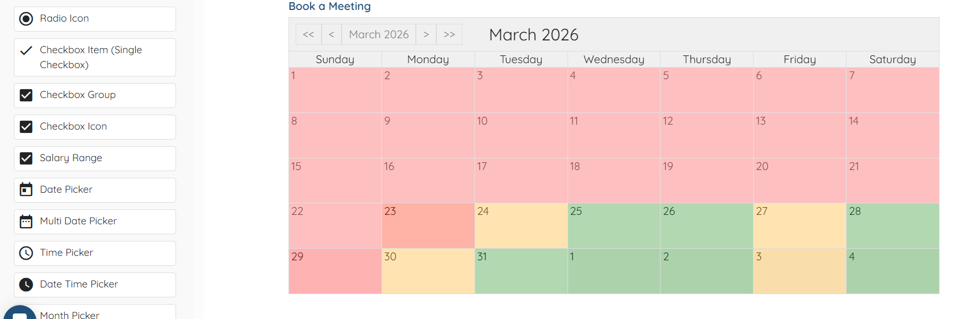Viewport: 980px width, 319px height.
Task: Jump forward one year in calendar
Action: pos(449,34)
